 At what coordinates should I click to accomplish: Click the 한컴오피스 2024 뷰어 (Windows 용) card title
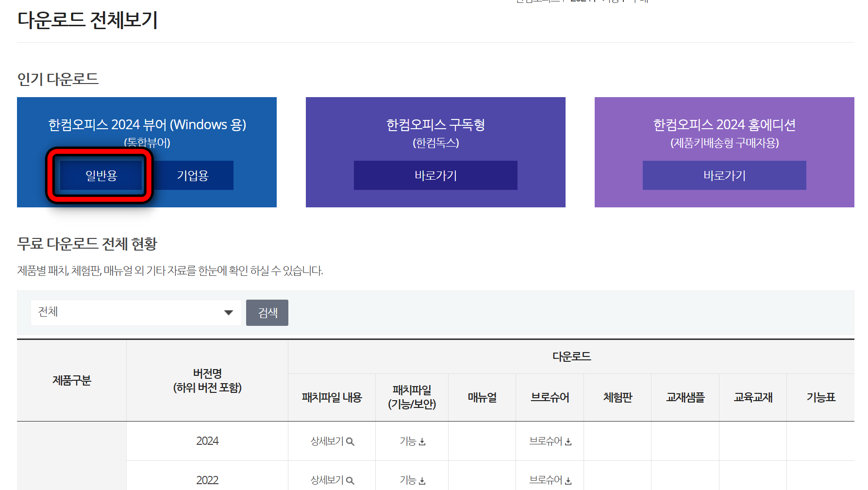click(x=147, y=125)
